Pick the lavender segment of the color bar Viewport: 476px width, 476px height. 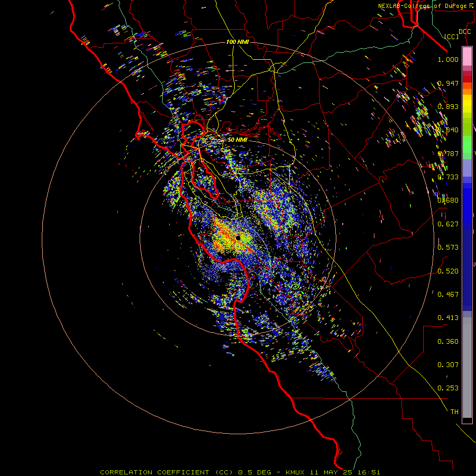467,168
